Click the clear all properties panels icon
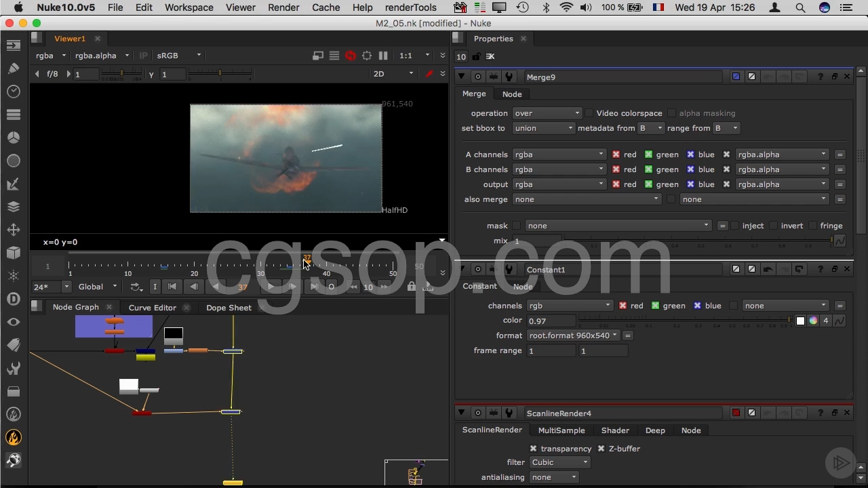868x488 pixels. [x=490, y=57]
